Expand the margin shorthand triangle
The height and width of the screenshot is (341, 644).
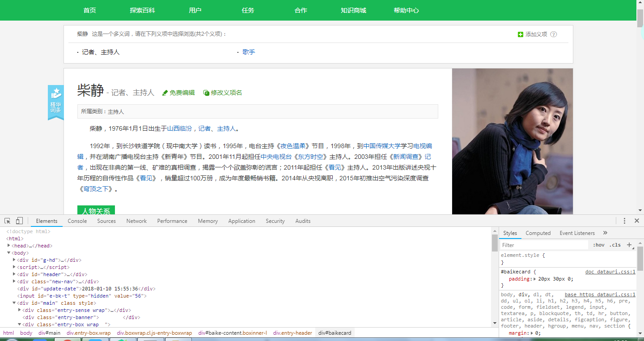(x=533, y=333)
